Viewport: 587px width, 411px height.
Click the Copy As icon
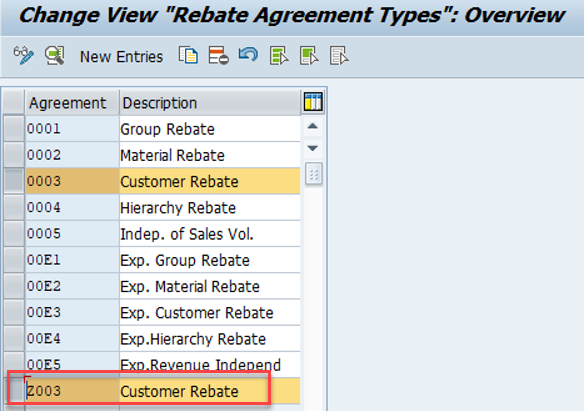pyautogui.click(x=188, y=56)
